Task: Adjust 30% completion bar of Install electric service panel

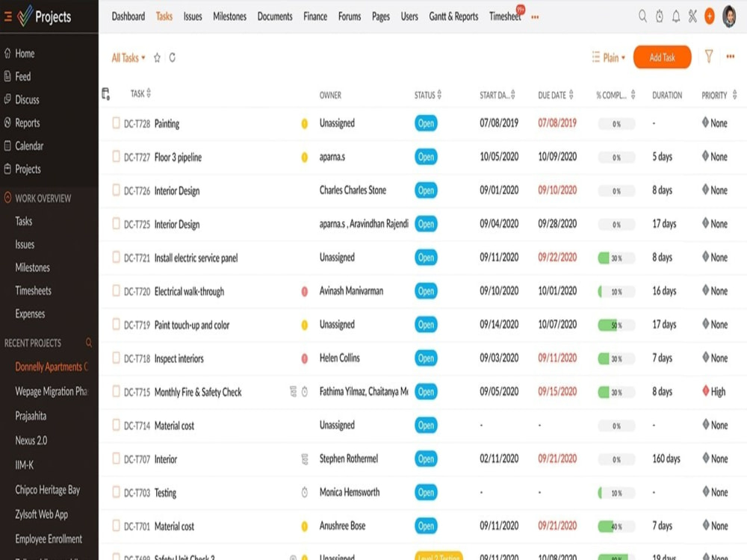Action: 616,258
